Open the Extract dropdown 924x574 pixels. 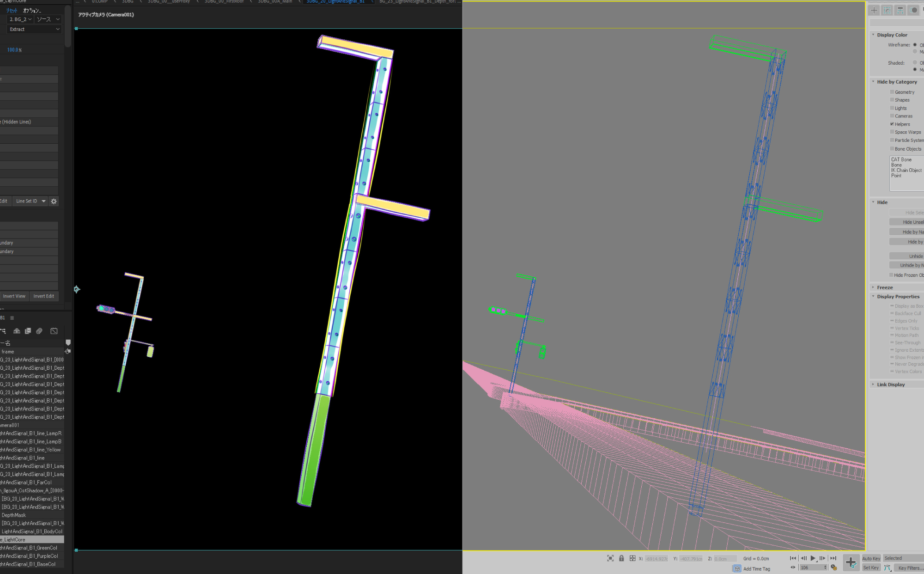tap(35, 29)
